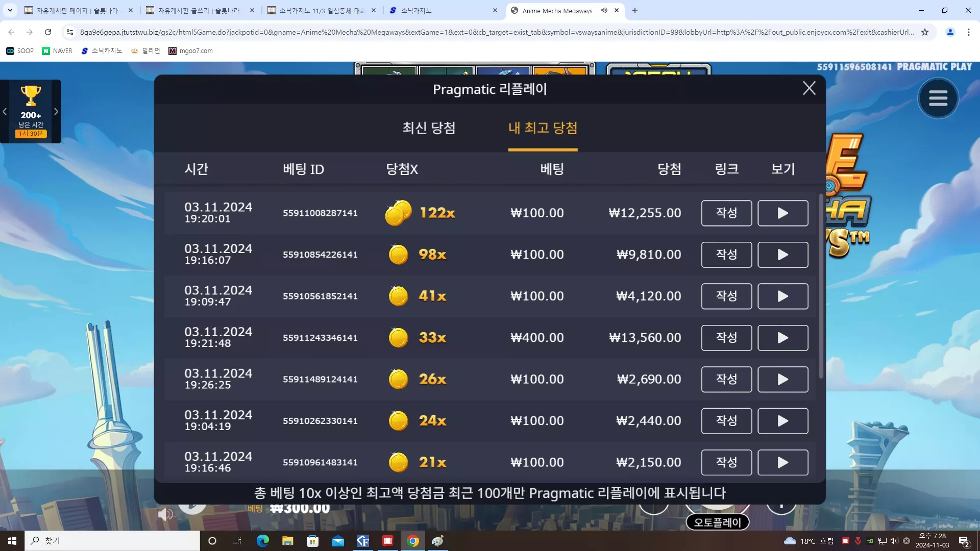Screen dimensions: 980x551
Task: Open the mgoo7.com bookmark
Action: pyautogui.click(x=190, y=51)
